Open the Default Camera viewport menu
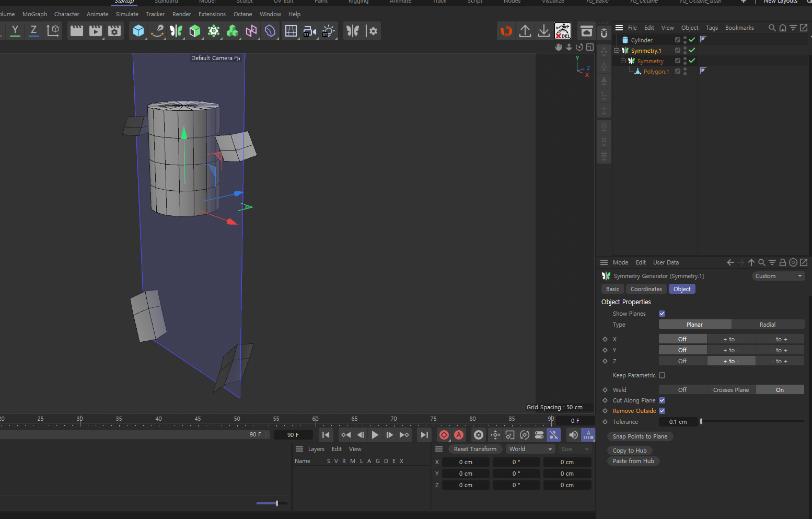 point(215,58)
